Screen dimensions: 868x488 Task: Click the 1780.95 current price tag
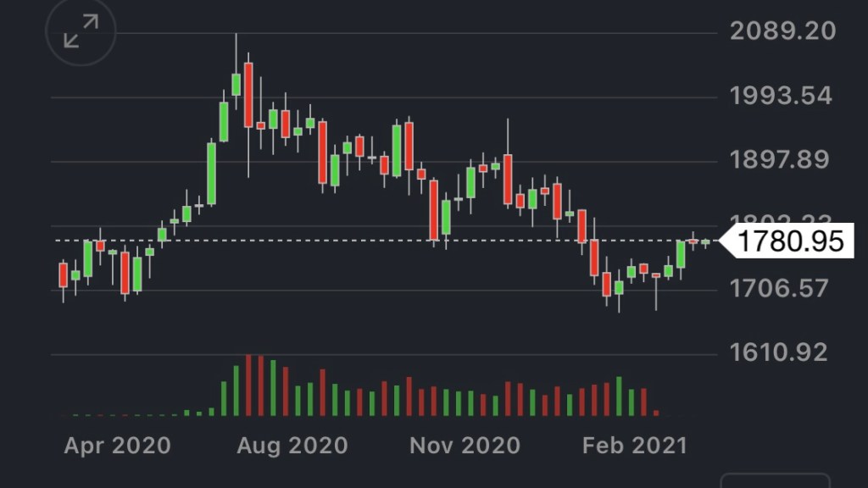click(x=789, y=241)
